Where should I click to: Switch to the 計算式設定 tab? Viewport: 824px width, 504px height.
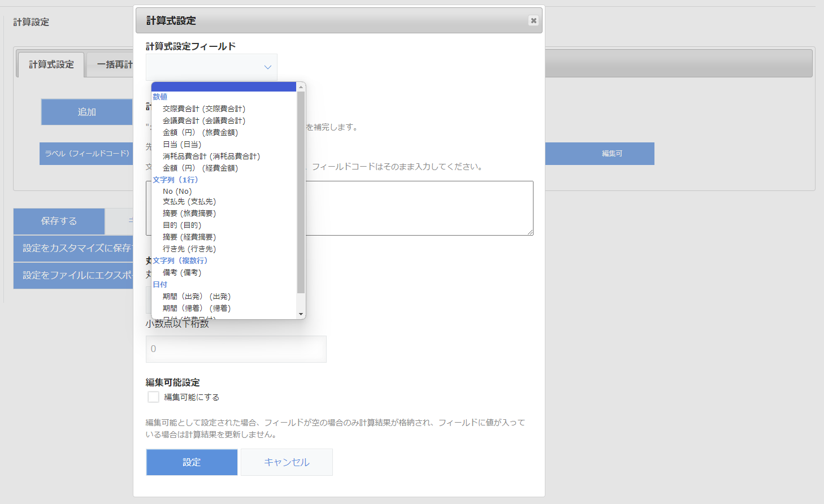click(50, 64)
